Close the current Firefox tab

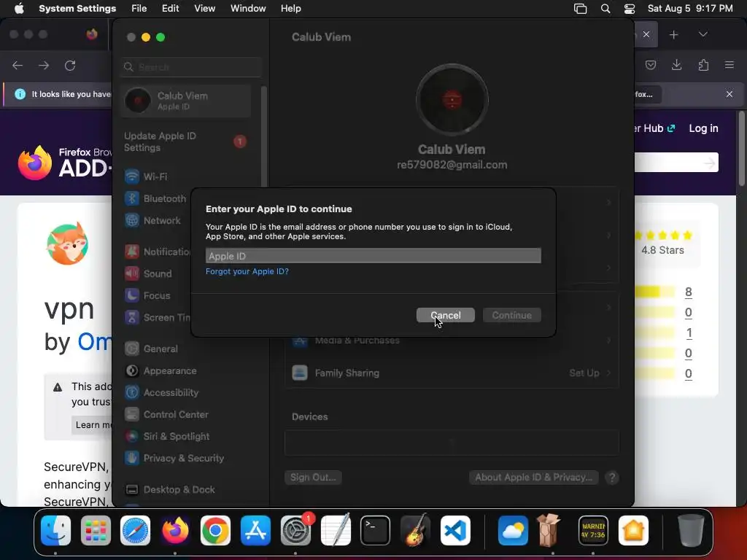point(646,34)
